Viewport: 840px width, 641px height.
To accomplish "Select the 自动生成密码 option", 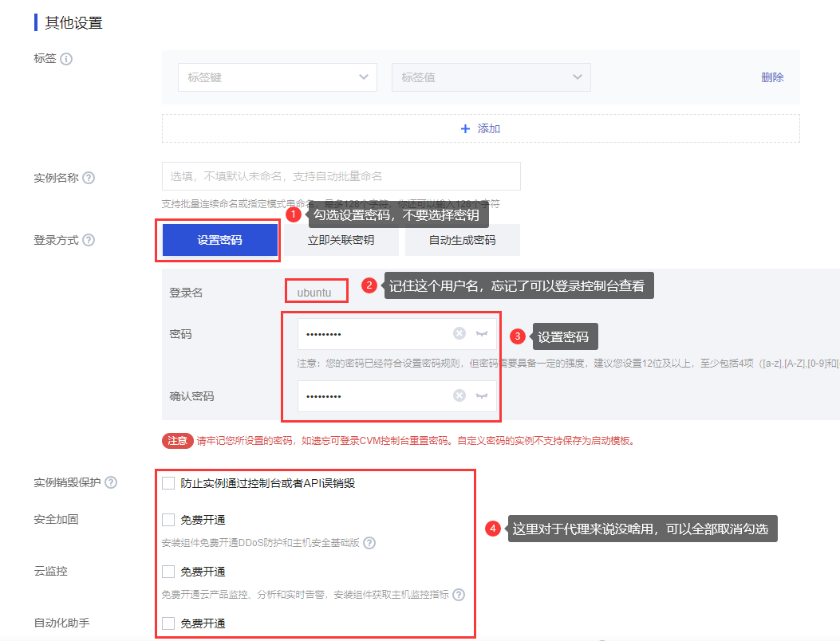I will pyautogui.click(x=462, y=239).
